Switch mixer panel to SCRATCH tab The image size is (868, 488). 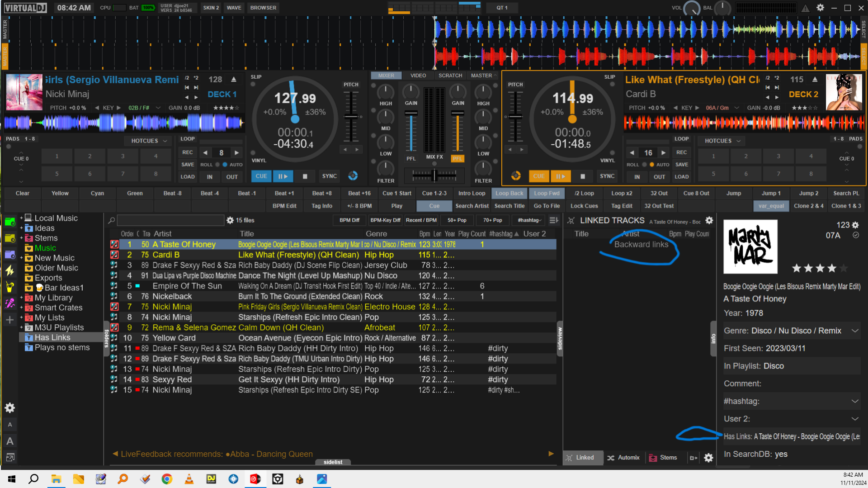coord(450,76)
